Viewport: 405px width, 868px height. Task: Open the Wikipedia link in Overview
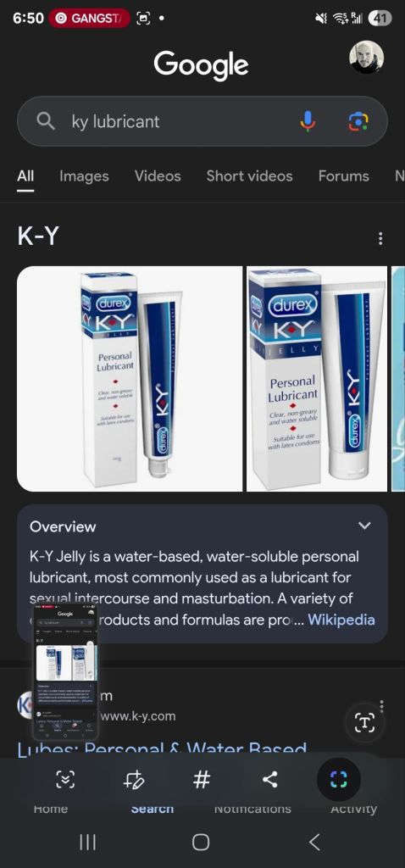pos(341,620)
